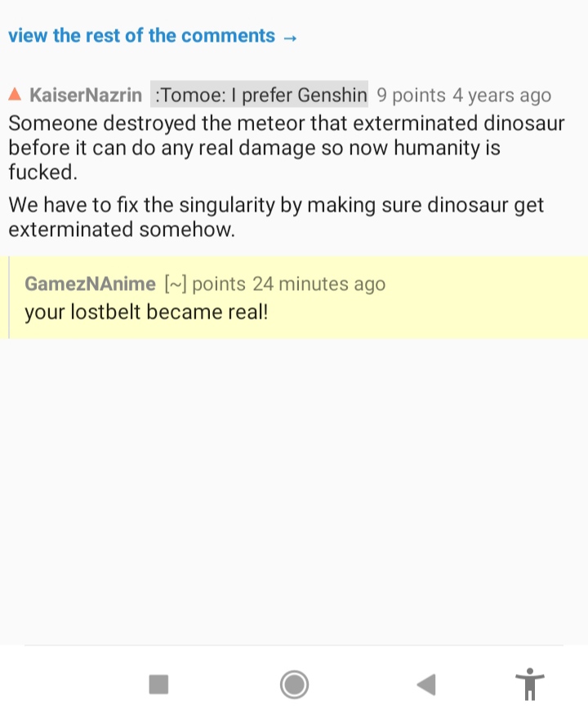Click the gray thread line left of GamezNAnime's reply
The width and height of the screenshot is (588, 723).
pyautogui.click(x=9, y=297)
